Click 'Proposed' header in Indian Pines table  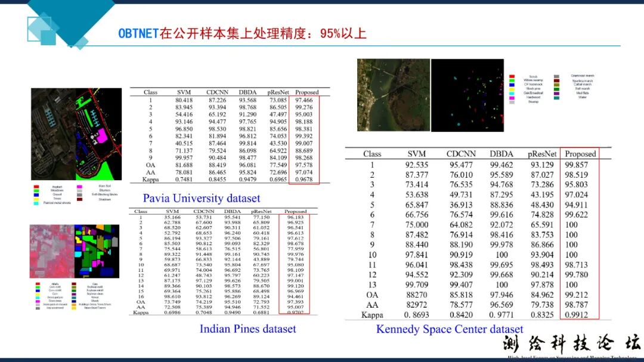tap(295, 211)
